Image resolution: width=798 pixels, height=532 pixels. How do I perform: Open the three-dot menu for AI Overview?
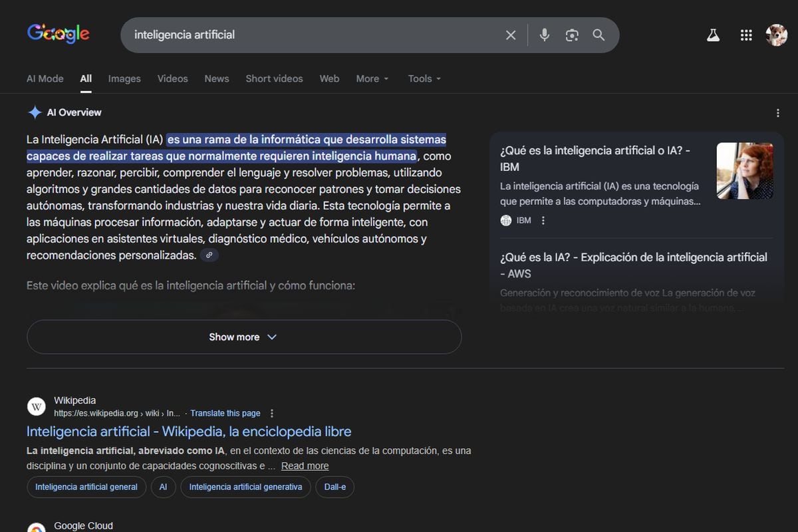777,112
